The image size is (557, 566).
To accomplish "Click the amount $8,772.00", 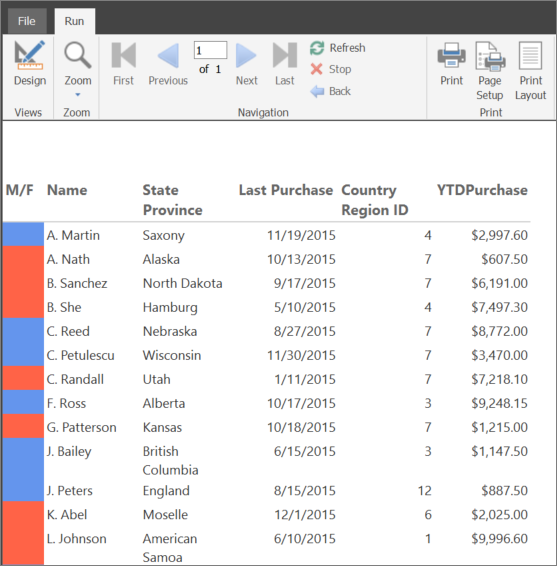I will [500, 331].
